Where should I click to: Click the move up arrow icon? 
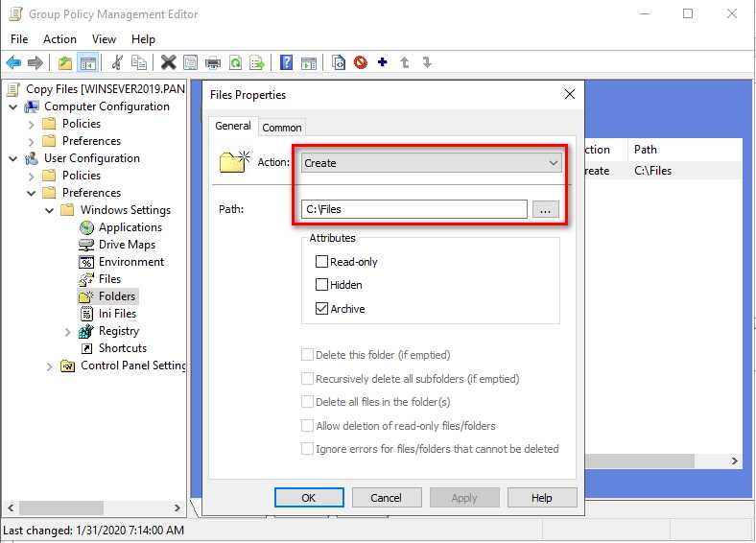pyautogui.click(x=405, y=62)
